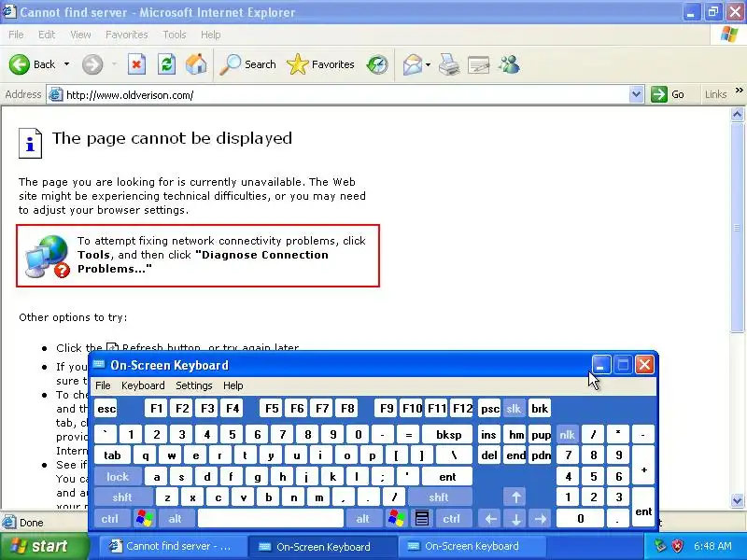Viewport: 747px width, 560px height.
Task: Open the Favorites star toolbar button
Action: click(x=320, y=64)
